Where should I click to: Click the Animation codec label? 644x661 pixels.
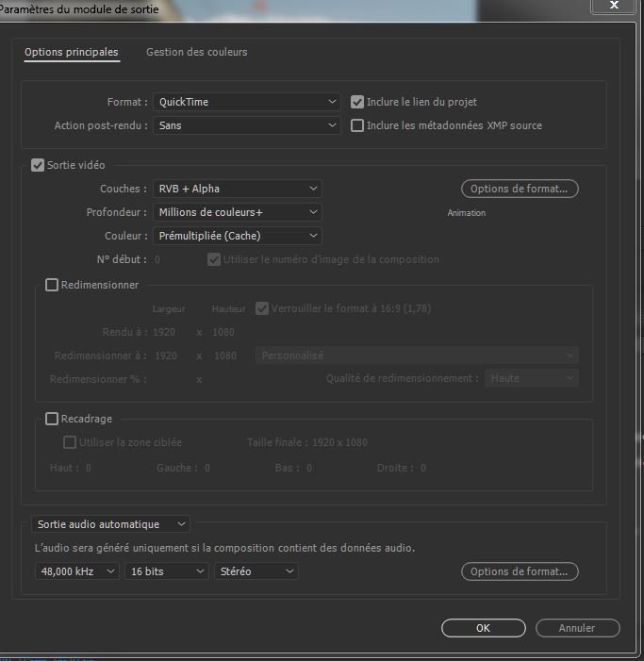point(467,213)
